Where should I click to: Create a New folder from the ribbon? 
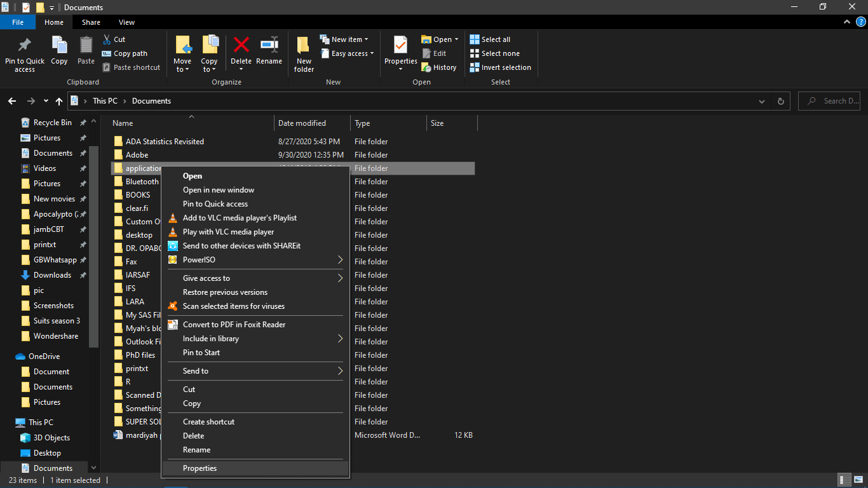pyautogui.click(x=303, y=54)
